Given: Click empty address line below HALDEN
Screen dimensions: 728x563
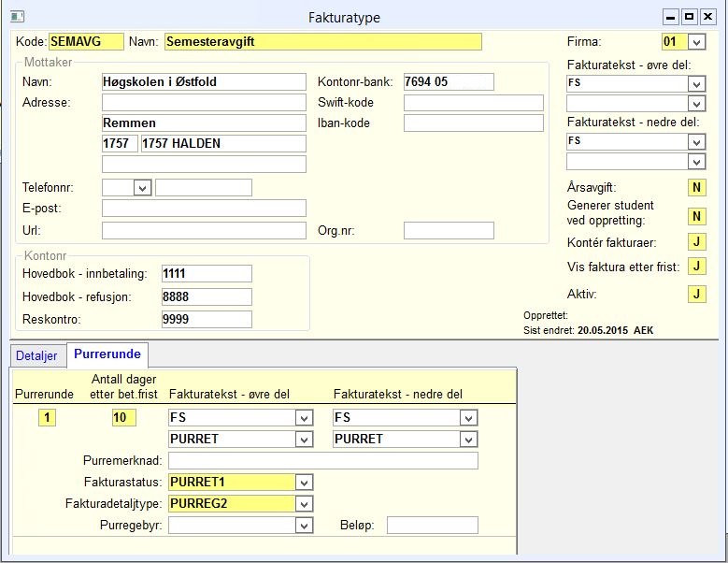Looking at the screenshot, I should [x=204, y=165].
